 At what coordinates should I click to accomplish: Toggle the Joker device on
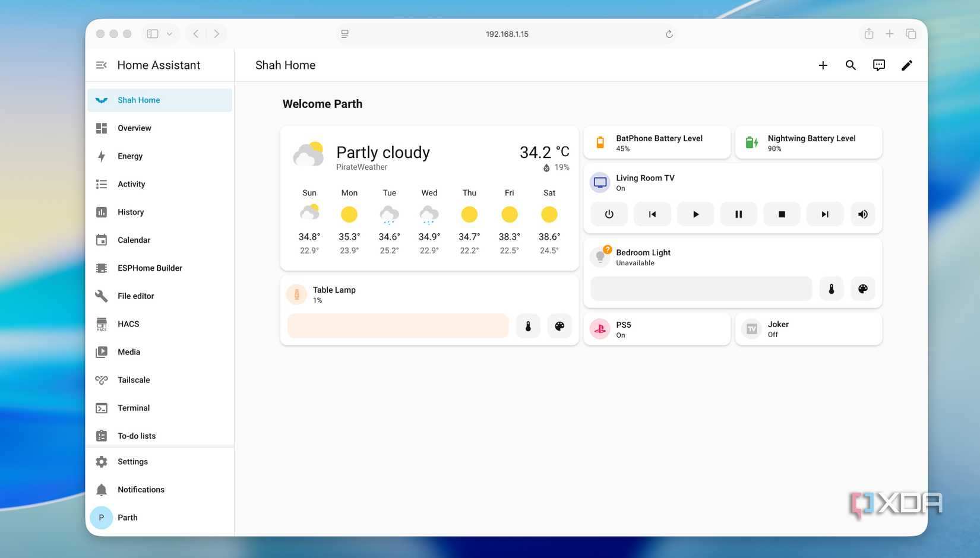click(x=751, y=329)
